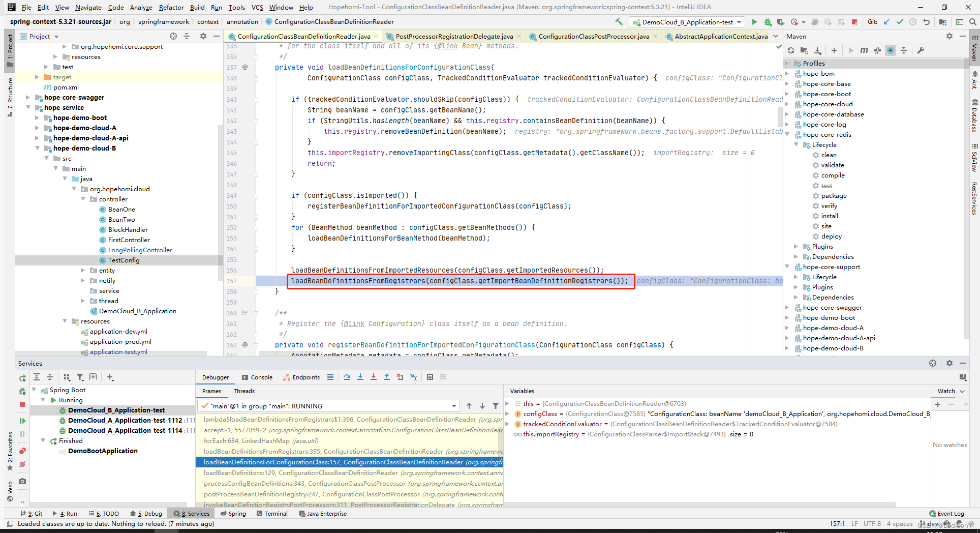The image size is (980, 533).
Task: Click Step Over icon in debugger toolbar
Action: 347,377
